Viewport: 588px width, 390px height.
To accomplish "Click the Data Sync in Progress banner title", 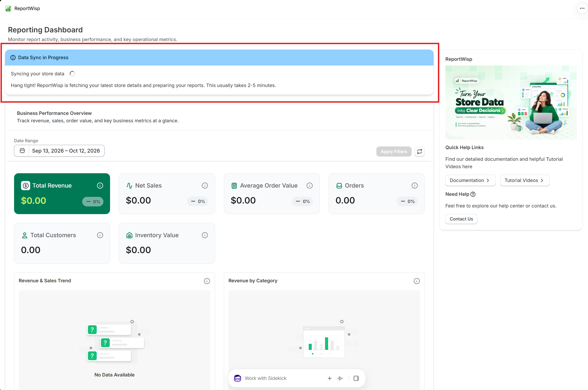I will pyautogui.click(x=43, y=58).
